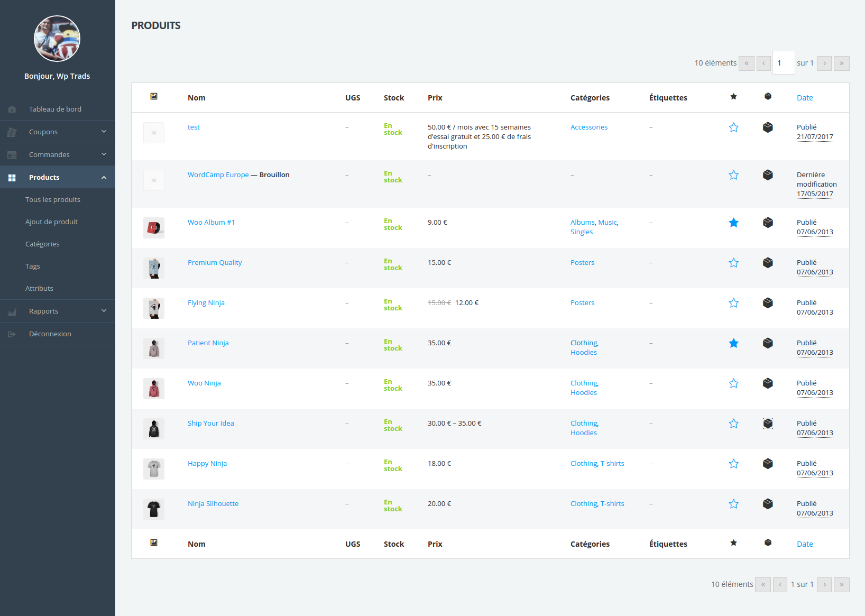
Task: Click the product type box icon for Flying Ninja
Action: tap(768, 302)
